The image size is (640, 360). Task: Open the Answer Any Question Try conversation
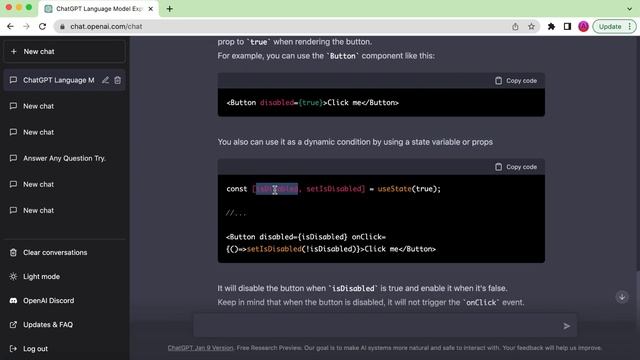(x=64, y=158)
